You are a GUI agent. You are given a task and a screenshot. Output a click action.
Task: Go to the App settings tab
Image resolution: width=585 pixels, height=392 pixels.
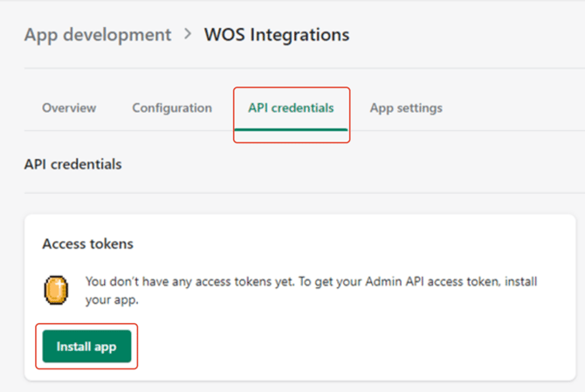coord(406,108)
